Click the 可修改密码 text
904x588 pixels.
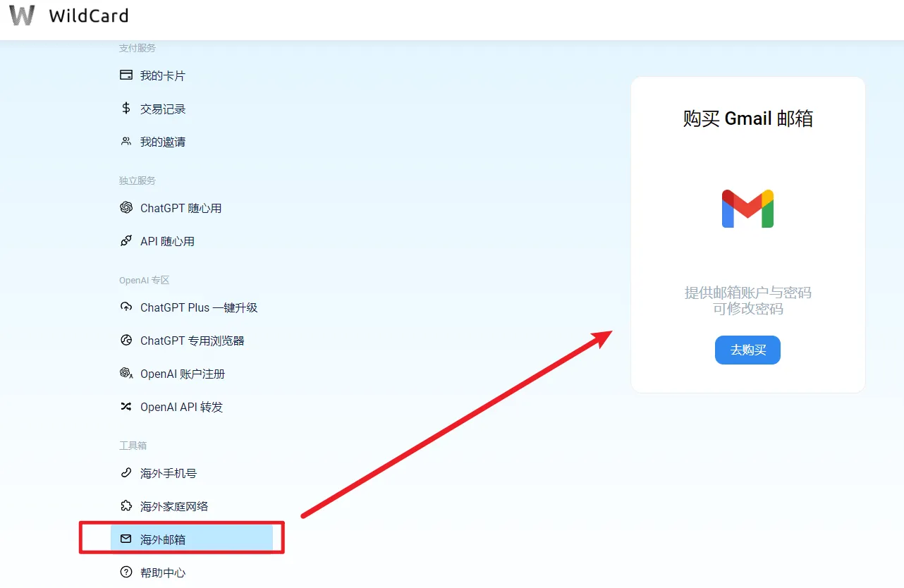click(x=747, y=309)
